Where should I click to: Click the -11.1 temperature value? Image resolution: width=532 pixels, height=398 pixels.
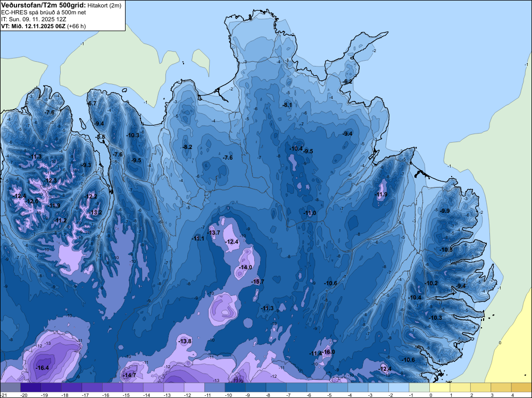(198, 238)
